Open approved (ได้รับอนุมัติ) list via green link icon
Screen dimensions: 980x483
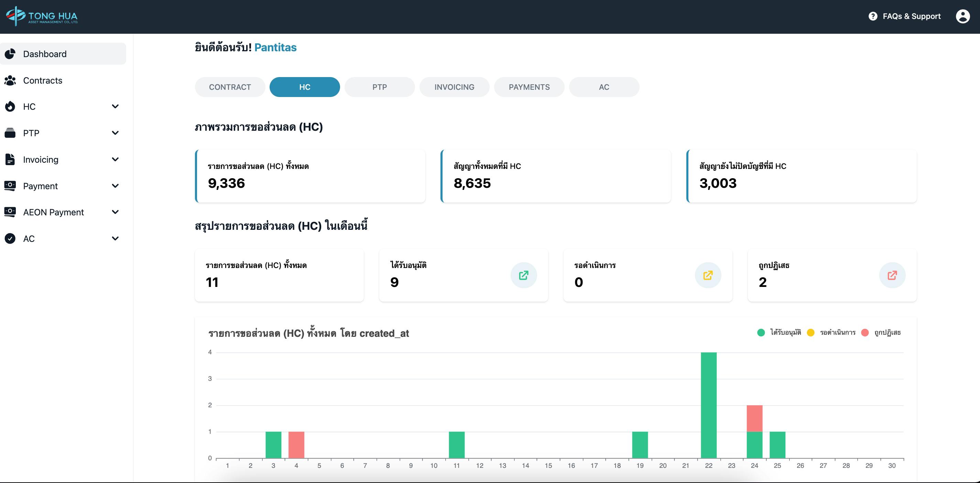click(x=523, y=275)
